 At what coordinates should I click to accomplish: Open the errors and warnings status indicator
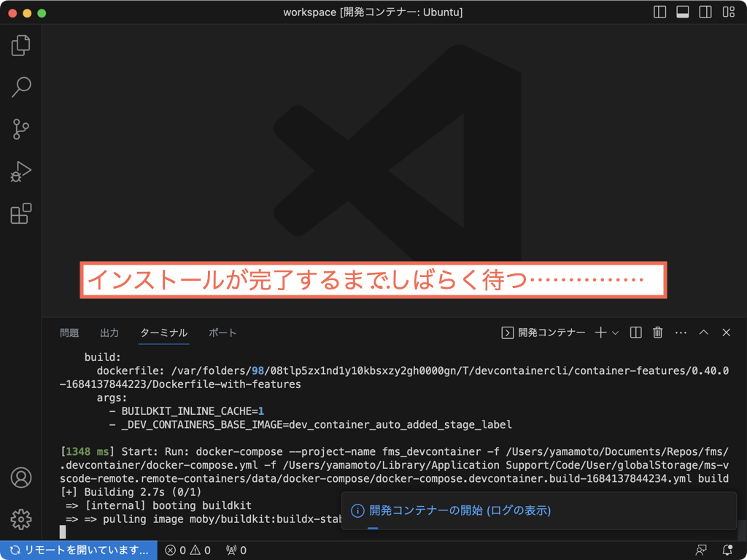click(187, 551)
